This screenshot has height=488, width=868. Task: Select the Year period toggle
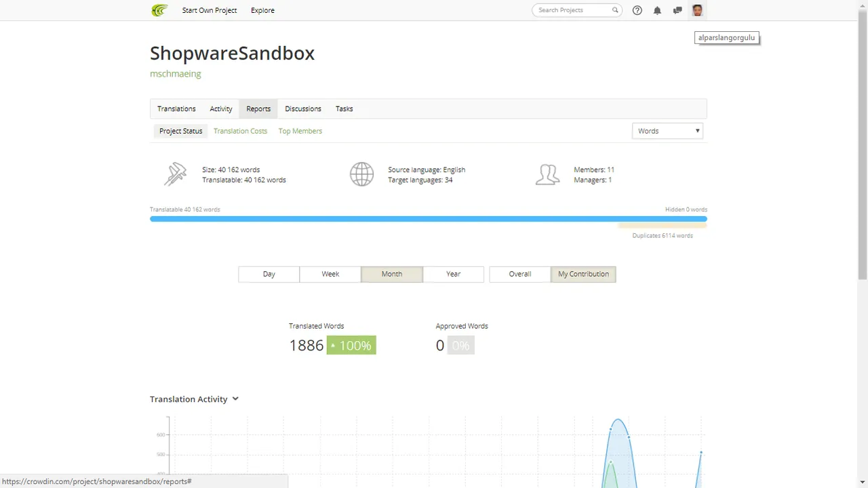(454, 274)
